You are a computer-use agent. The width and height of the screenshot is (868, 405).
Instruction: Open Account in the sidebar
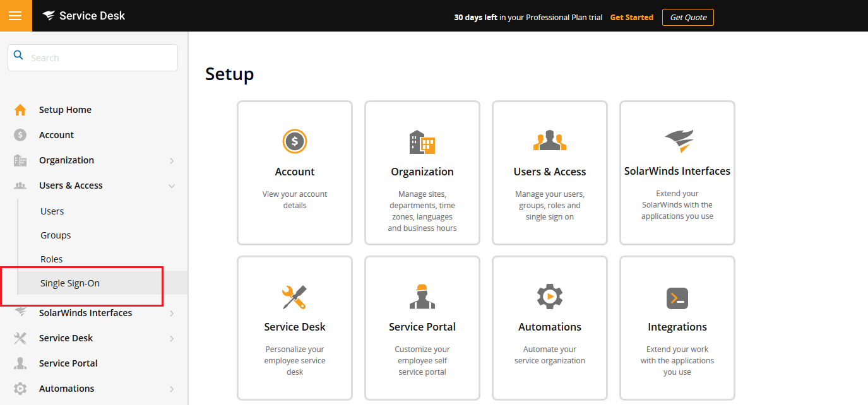point(56,135)
